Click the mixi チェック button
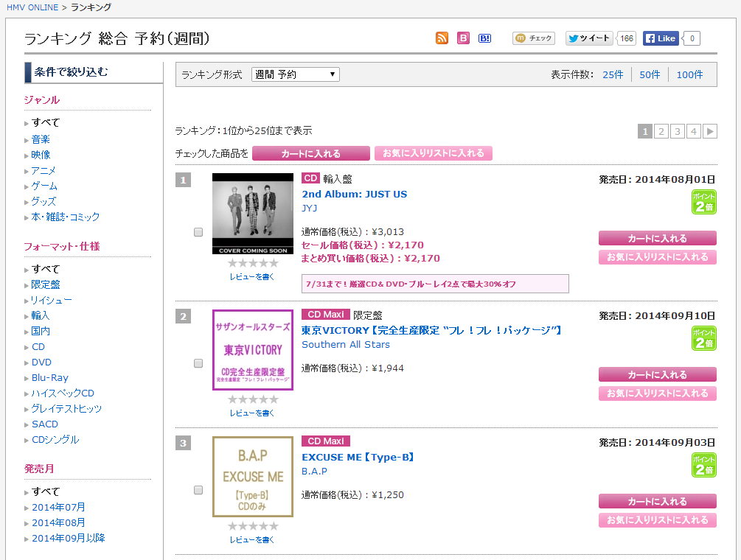The height and width of the screenshot is (560, 741). (x=534, y=38)
